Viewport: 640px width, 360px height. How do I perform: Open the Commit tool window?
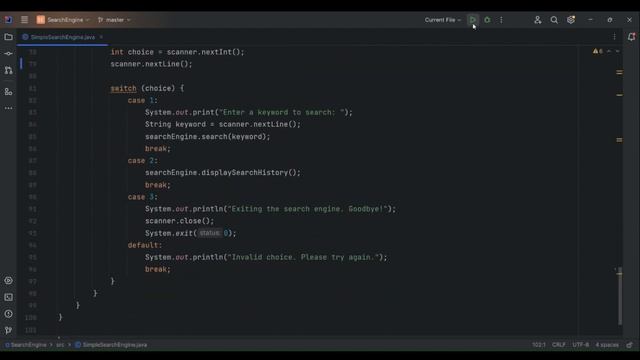click(x=8, y=53)
